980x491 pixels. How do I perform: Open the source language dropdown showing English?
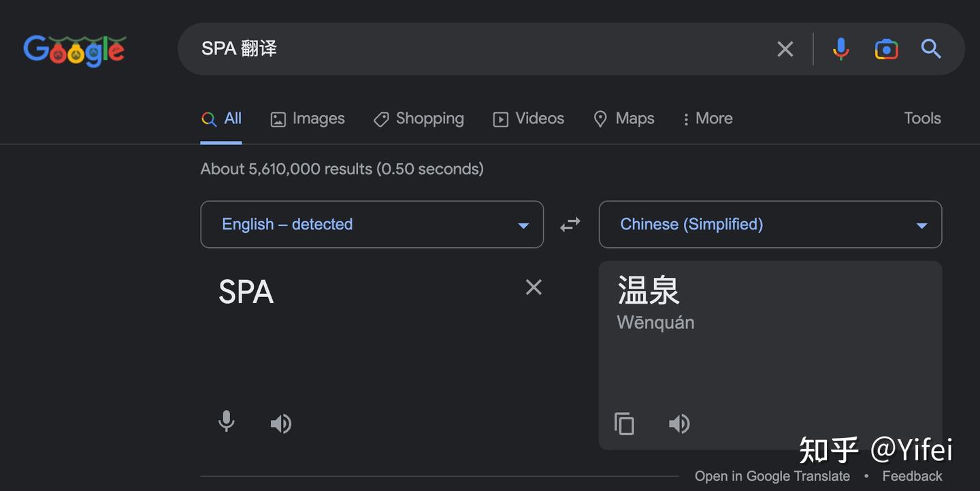click(372, 224)
